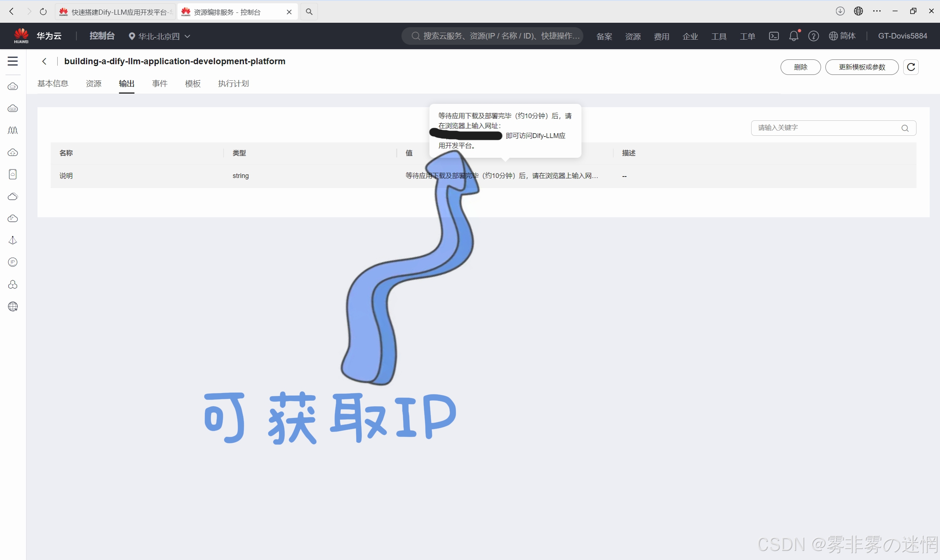Open the 简体 language selector
940x560 pixels.
(842, 36)
